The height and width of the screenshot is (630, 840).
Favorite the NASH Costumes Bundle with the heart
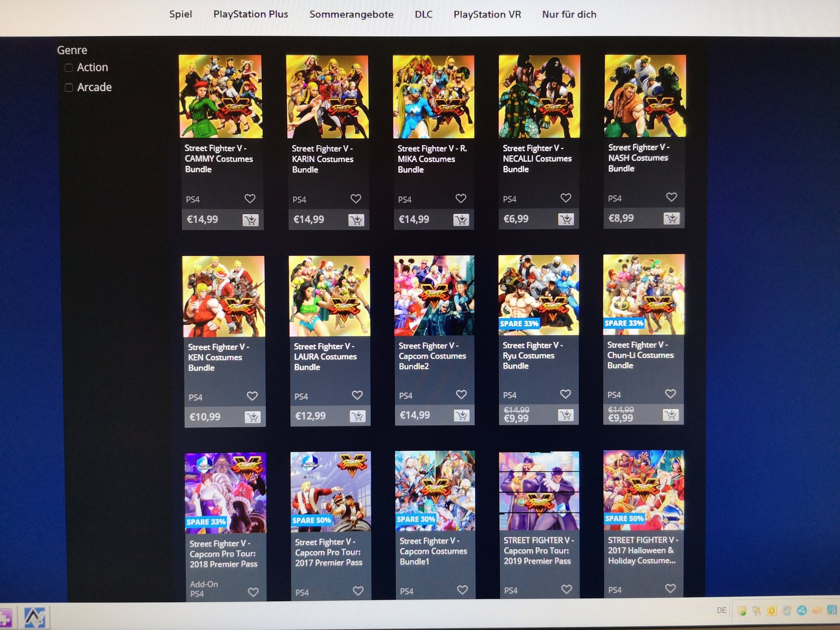[671, 197]
